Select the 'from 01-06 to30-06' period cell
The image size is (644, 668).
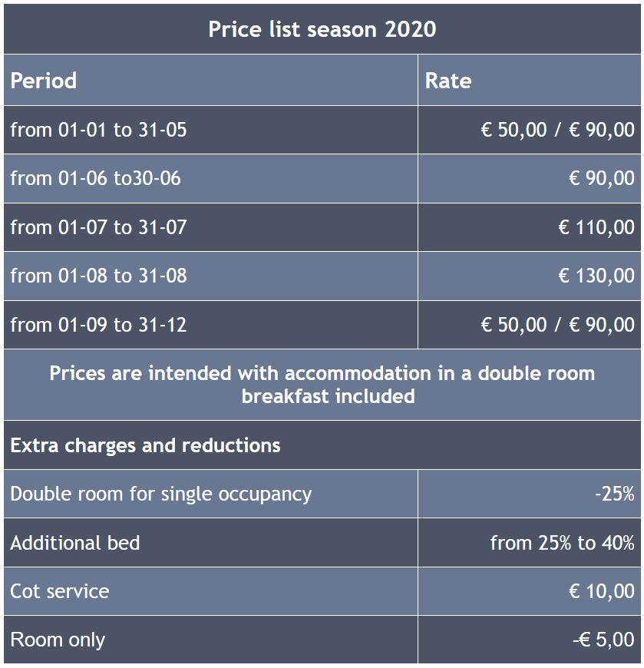coord(95,178)
